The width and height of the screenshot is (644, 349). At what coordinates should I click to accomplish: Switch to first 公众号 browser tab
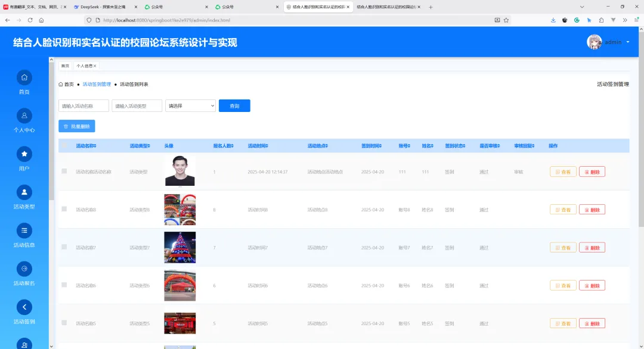tap(175, 7)
